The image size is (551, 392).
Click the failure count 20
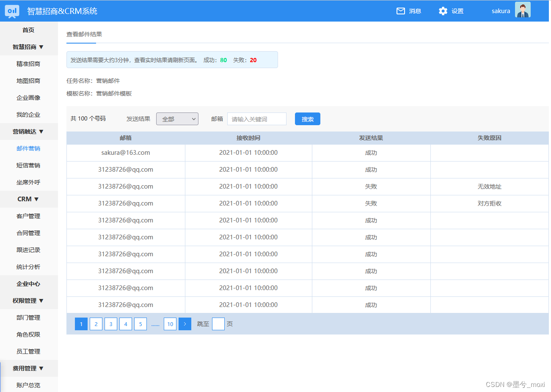tap(253, 60)
